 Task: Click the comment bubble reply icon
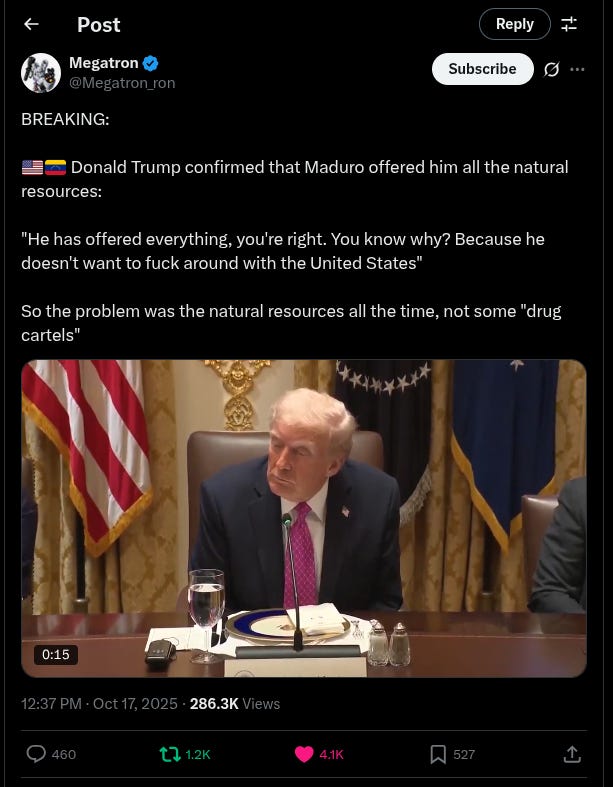pyautogui.click(x=36, y=754)
